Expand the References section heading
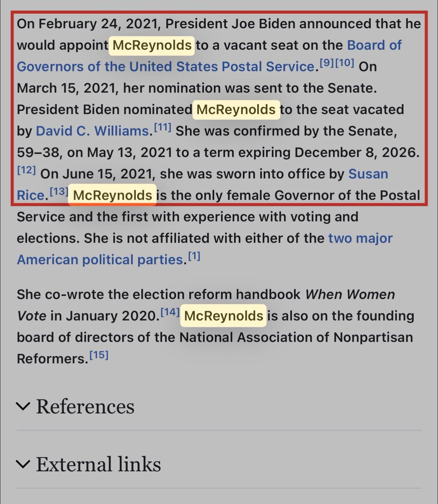This screenshot has height=504, width=438. [85, 407]
